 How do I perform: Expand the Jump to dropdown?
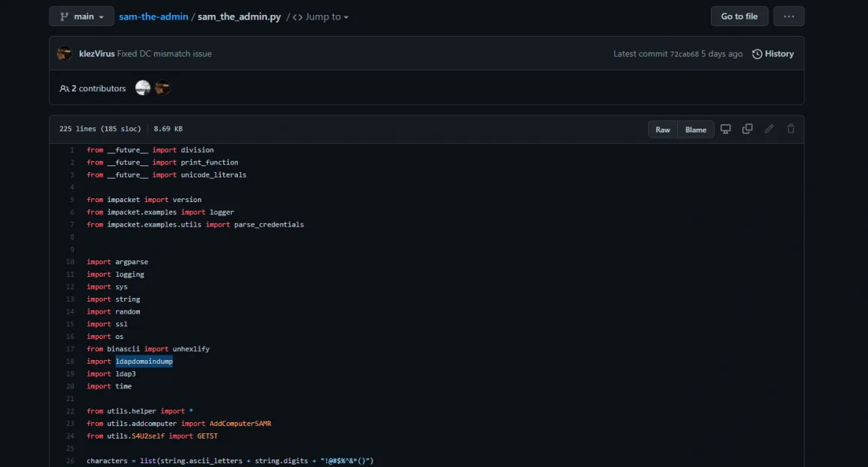click(321, 16)
